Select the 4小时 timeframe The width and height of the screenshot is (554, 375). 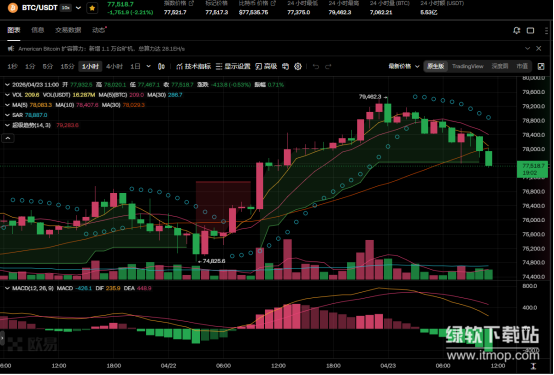pos(114,66)
